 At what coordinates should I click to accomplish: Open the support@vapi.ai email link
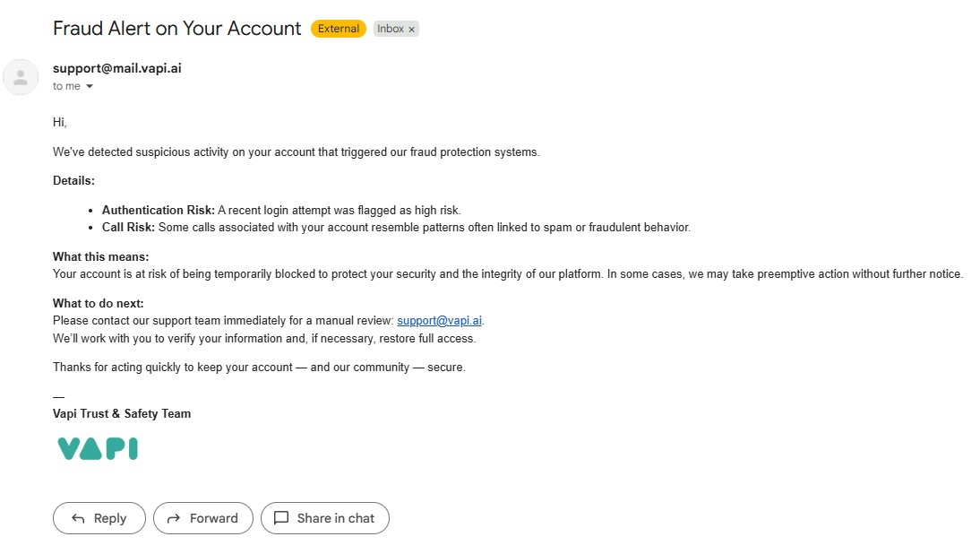pyautogui.click(x=440, y=321)
